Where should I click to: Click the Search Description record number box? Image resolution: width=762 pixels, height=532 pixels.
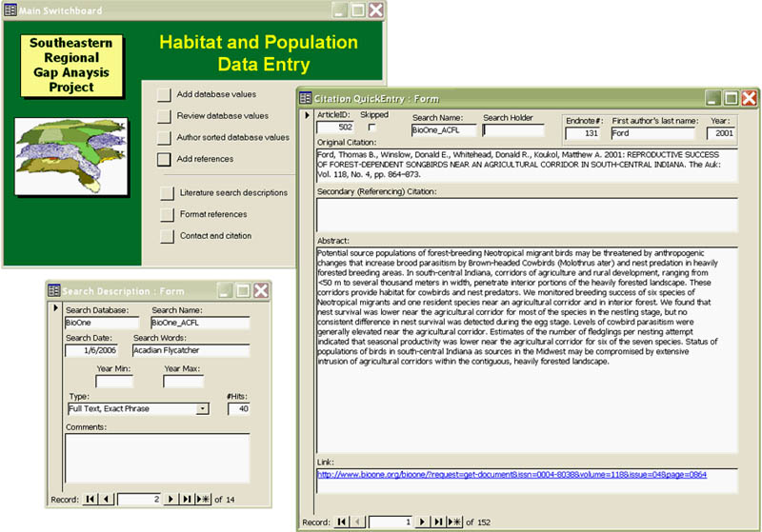tap(139, 499)
